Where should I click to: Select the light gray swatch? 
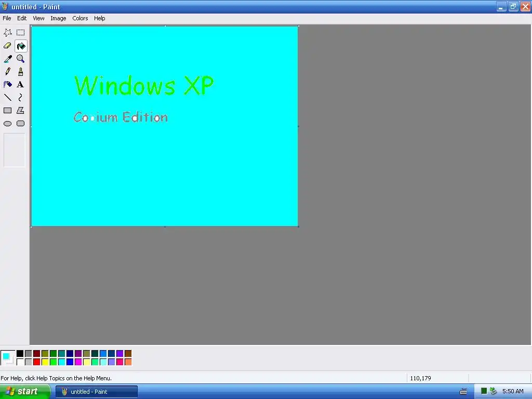(x=29, y=362)
